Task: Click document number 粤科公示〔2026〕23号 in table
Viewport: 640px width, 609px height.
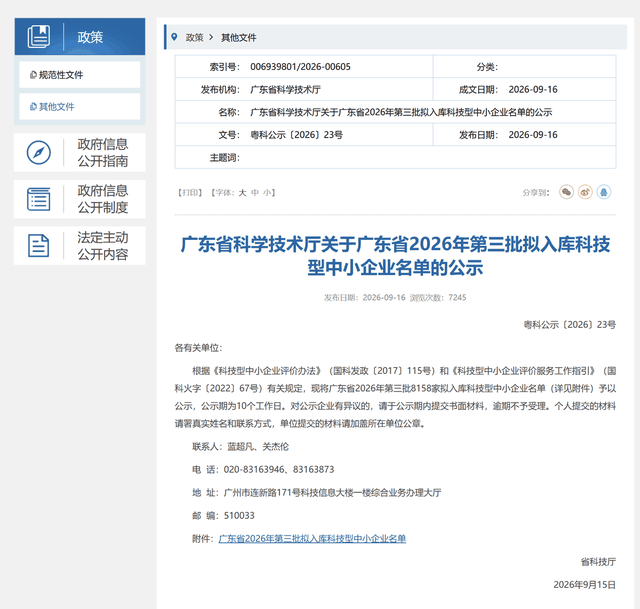Action: coord(297,135)
